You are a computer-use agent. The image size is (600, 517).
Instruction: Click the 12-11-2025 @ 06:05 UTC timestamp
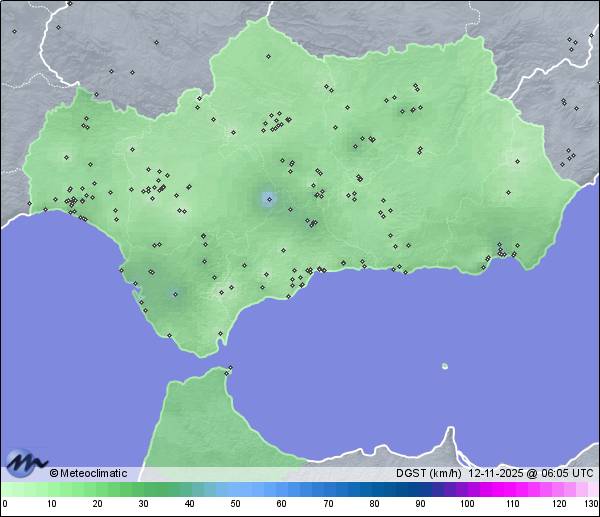[x=532, y=473]
